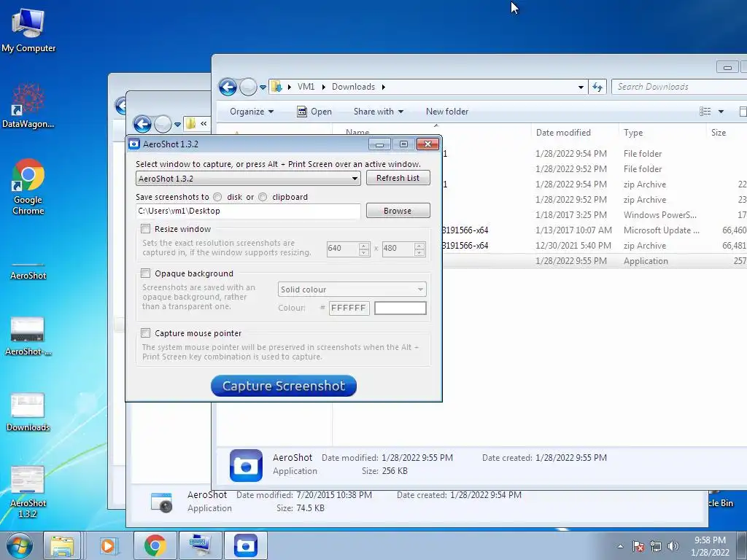
Task: Sort by the Type column header
Action: [662, 133]
